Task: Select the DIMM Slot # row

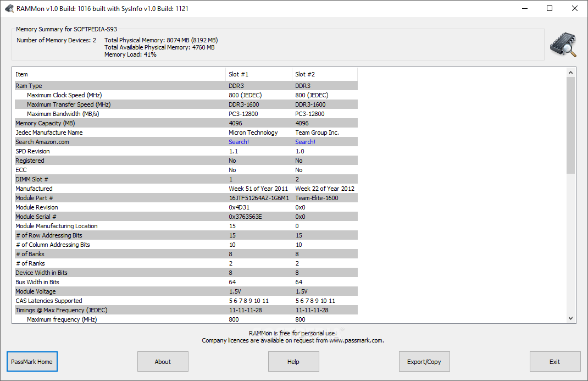Action: (x=186, y=179)
